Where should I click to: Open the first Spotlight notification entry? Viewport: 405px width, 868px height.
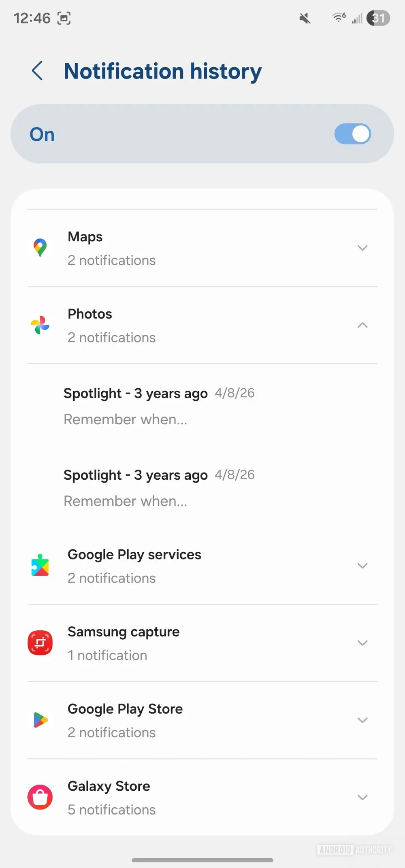[159, 406]
